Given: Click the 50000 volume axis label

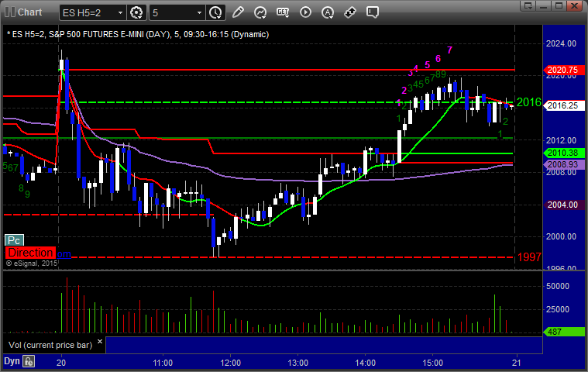Looking at the screenshot, I should 558,286.
